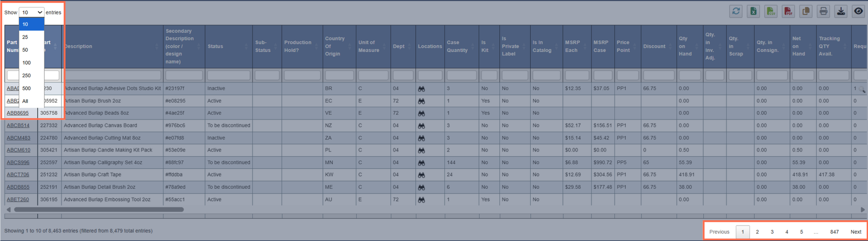This screenshot has height=241, width=868.
Task: Open locations binoculars for Advanced Burlap Adhesive Dots
Action: pyautogui.click(x=421, y=89)
